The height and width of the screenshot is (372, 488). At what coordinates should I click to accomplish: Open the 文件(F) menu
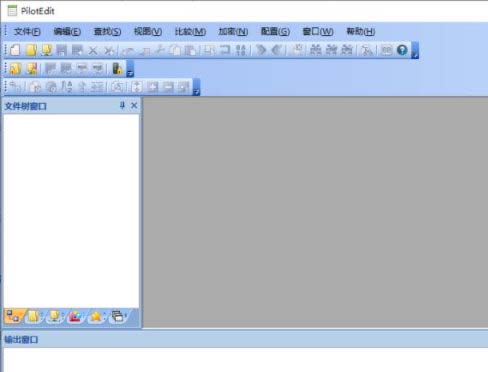(x=27, y=32)
